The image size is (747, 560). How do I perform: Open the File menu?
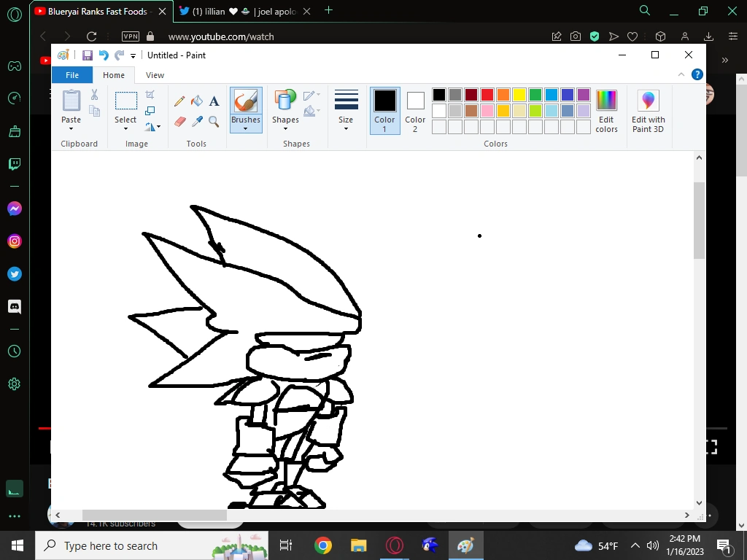[72, 75]
